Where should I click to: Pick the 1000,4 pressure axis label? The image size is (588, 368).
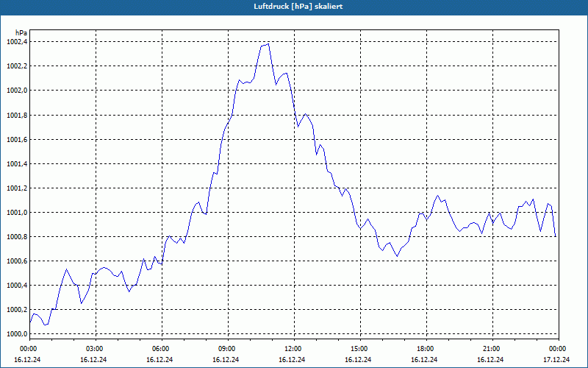[17, 286]
